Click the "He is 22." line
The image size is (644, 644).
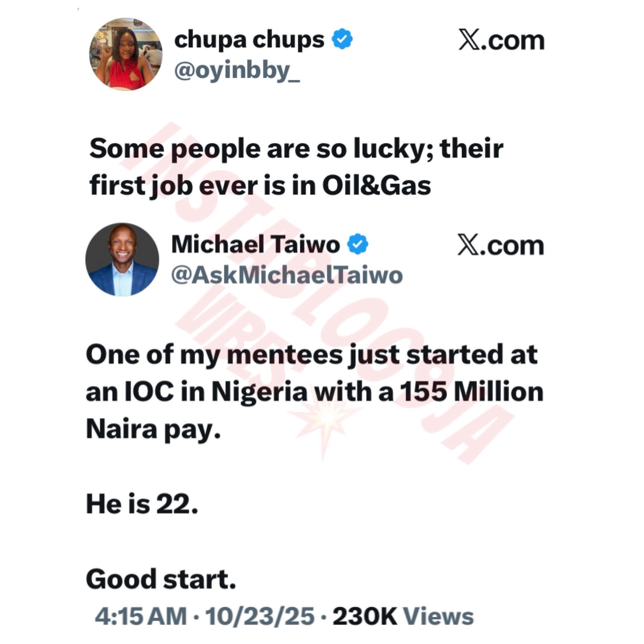click(142, 504)
